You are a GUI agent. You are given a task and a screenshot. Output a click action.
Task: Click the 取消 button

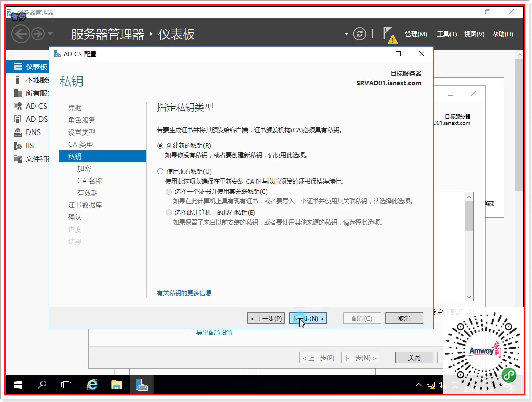(404, 318)
